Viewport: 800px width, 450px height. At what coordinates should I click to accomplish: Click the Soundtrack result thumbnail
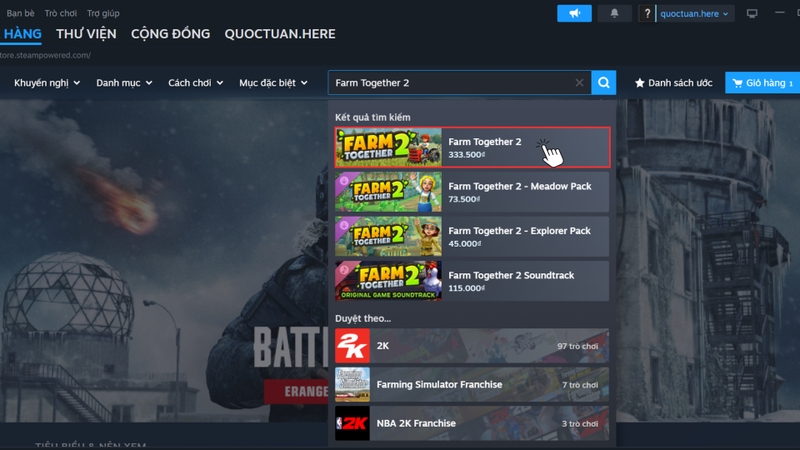point(388,281)
